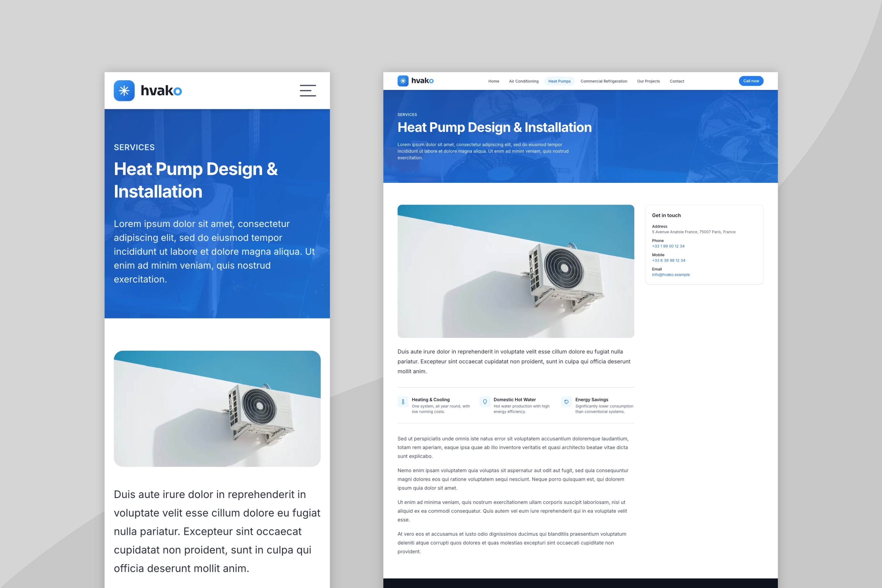Click paragraph starting 'Ut enim ad minima veniam'
Viewport: 882px width, 588px height.
(512, 511)
